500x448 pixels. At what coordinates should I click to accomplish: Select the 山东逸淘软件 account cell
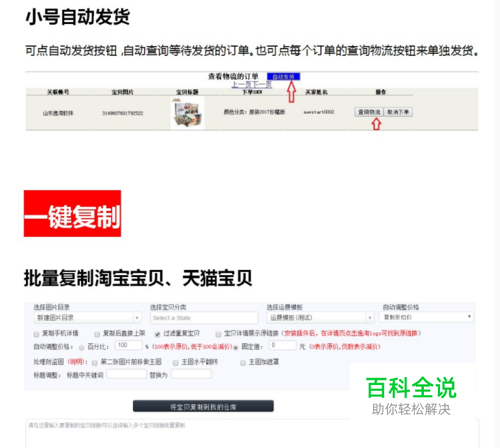pyautogui.click(x=58, y=113)
